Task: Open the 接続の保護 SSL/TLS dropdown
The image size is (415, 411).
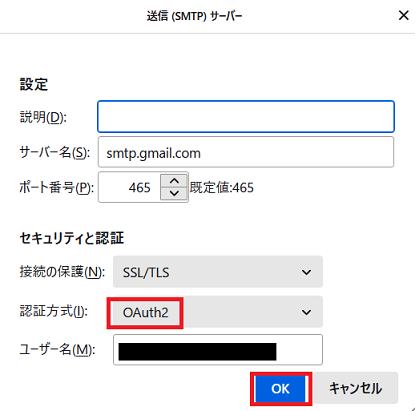Action: (x=218, y=272)
